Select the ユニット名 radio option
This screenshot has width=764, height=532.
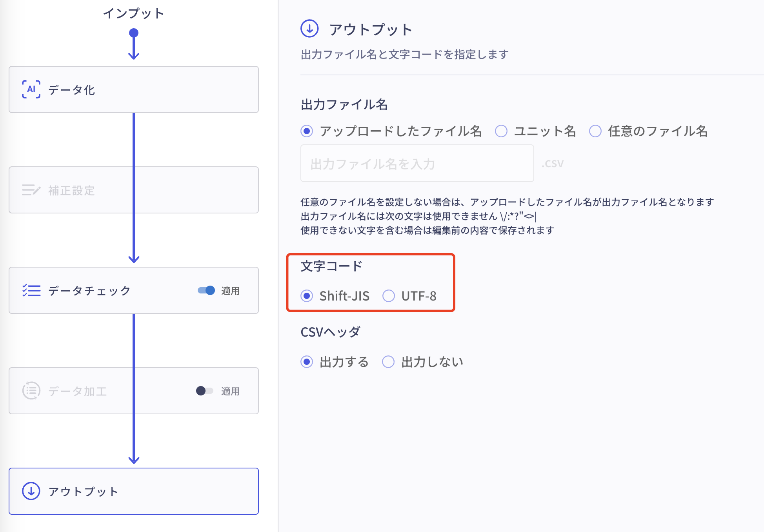(x=501, y=131)
